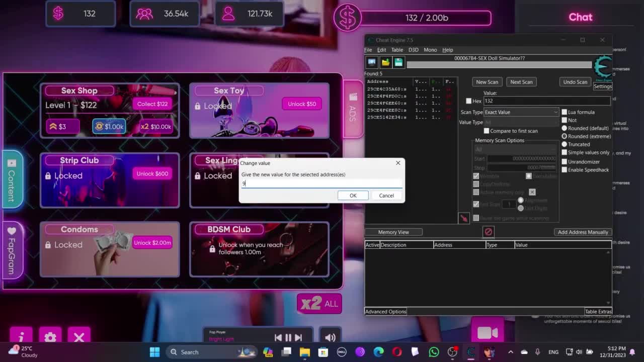The height and width of the screenshot is (362, 644).
Task: Enable the Hex checkbox
Action: point(469,101)
